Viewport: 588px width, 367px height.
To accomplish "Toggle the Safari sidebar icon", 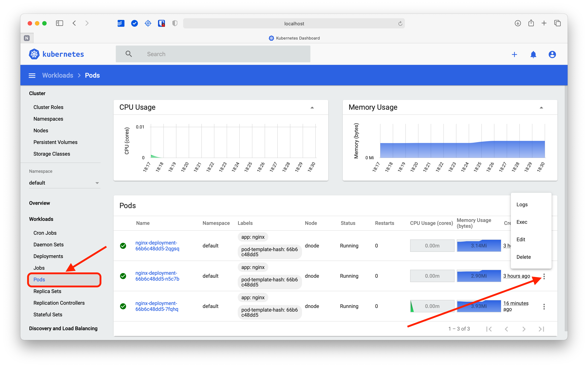I will 59,23.
